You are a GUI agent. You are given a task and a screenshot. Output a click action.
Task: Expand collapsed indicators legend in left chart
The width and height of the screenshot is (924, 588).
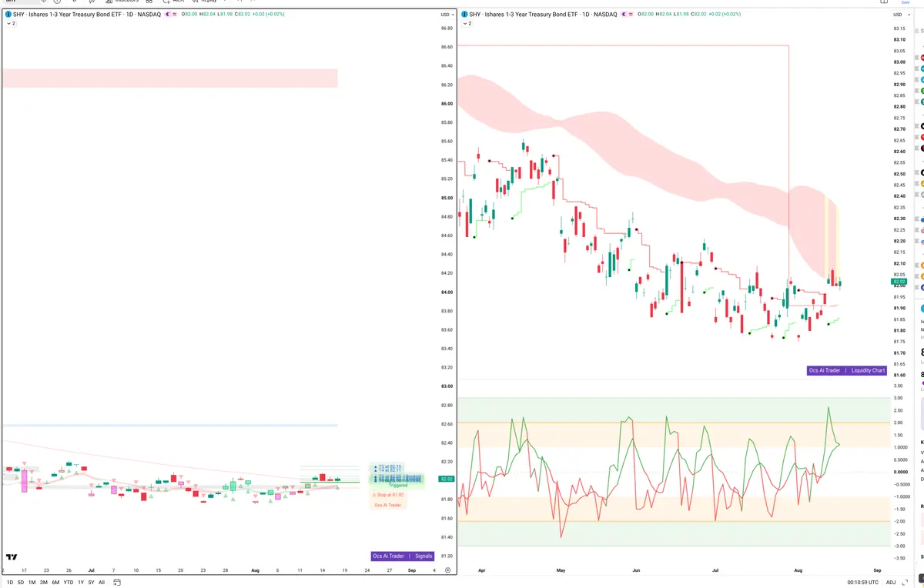click(x=11, y=24)
